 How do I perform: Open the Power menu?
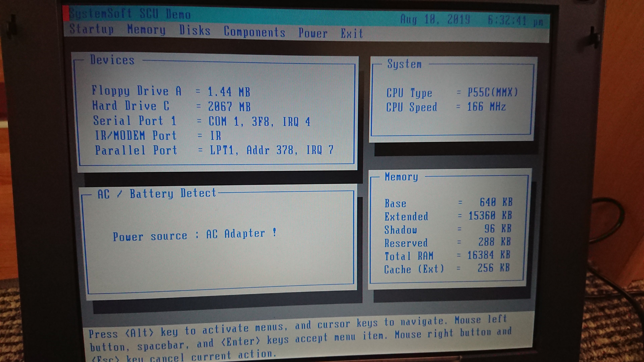313,33
